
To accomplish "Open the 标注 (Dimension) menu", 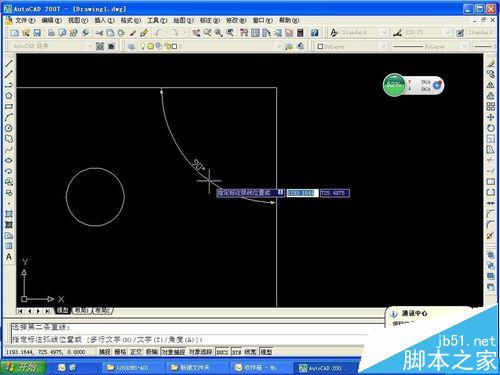I will coord(210,20).
